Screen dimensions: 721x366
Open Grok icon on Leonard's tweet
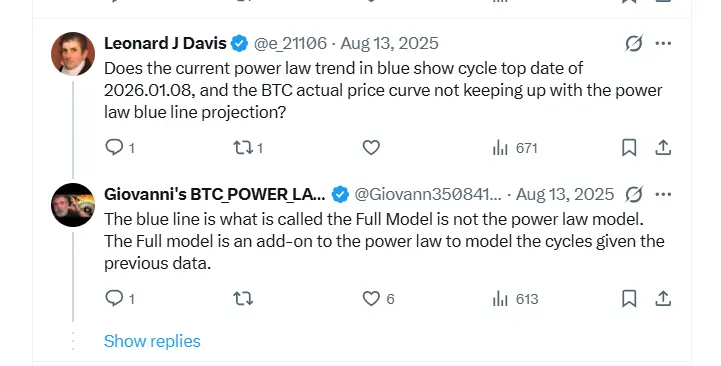[634, 43]
